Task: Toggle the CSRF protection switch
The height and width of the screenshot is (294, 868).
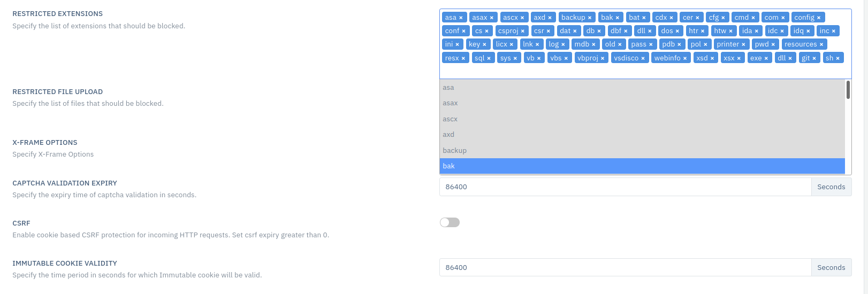Action: [x=450, y=222]
